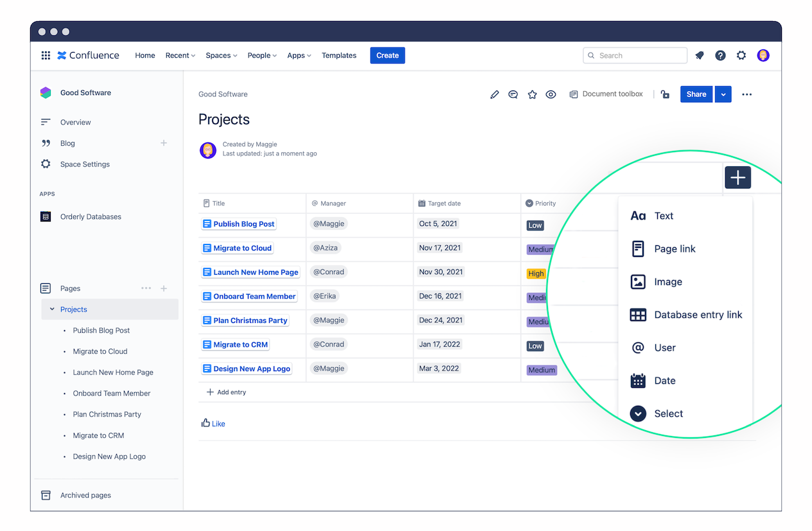The width and height of the screenshot is (812, 531).
Task: Expand the Spaces dropdown in navigation
Action: pos(222,55)
